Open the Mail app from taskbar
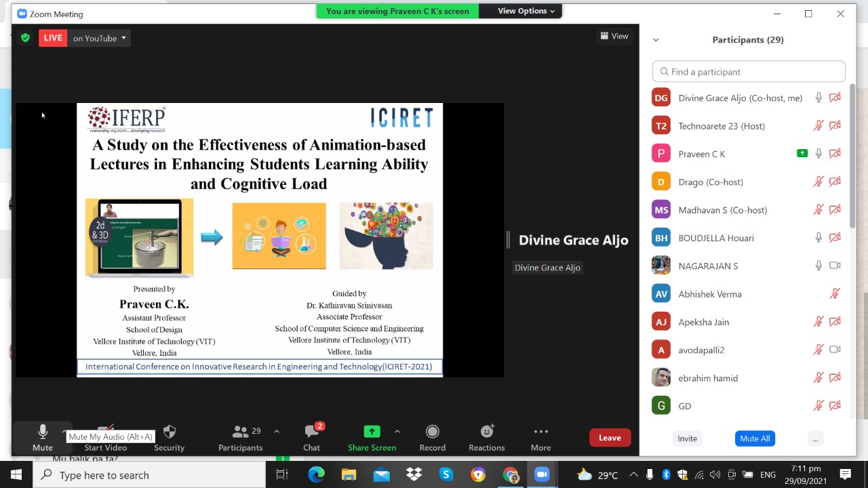Viewport: 868px width, 488px height. pyautogui.click(x=381, y=474)
